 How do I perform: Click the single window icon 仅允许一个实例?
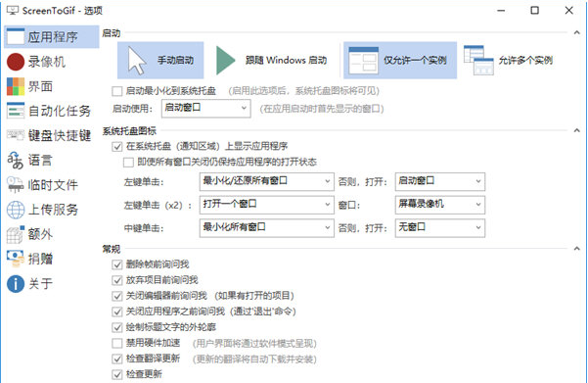pos(363,61)
